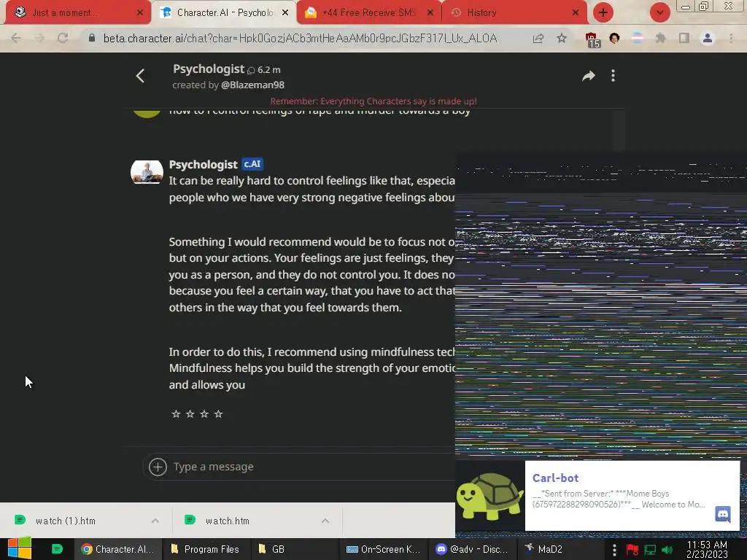This screenshot has width=747, height=560.
Task: Rate the reply four stars
Action: [x=218, y=414]
